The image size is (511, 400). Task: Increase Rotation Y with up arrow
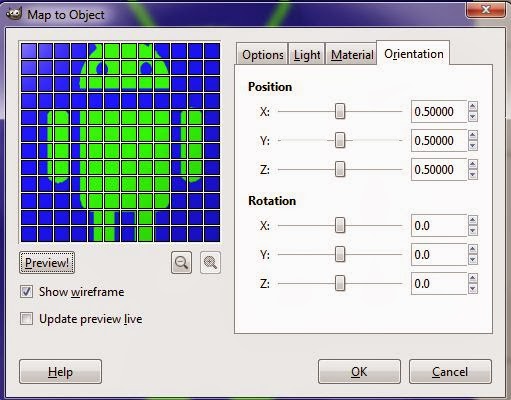tap(473, 250)
